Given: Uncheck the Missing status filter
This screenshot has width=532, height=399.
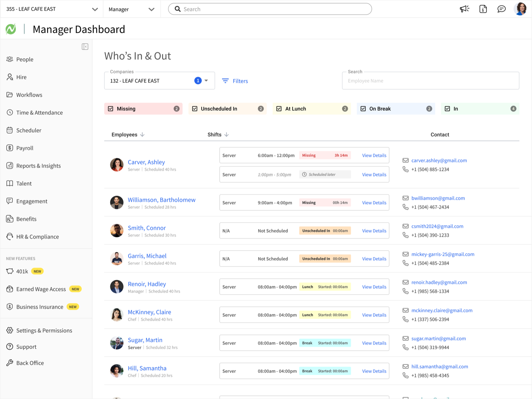Looking at the screenshot, I should [x=111, y=109].
